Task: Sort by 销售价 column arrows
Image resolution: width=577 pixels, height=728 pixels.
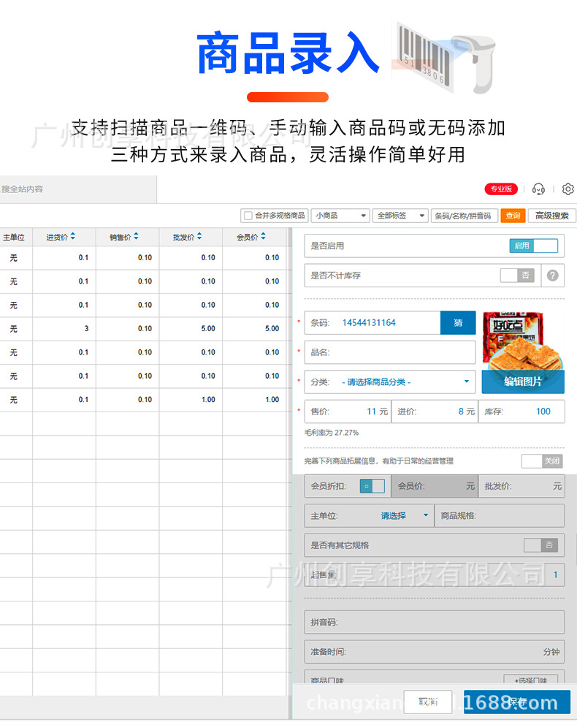Action: pos(136,236)
